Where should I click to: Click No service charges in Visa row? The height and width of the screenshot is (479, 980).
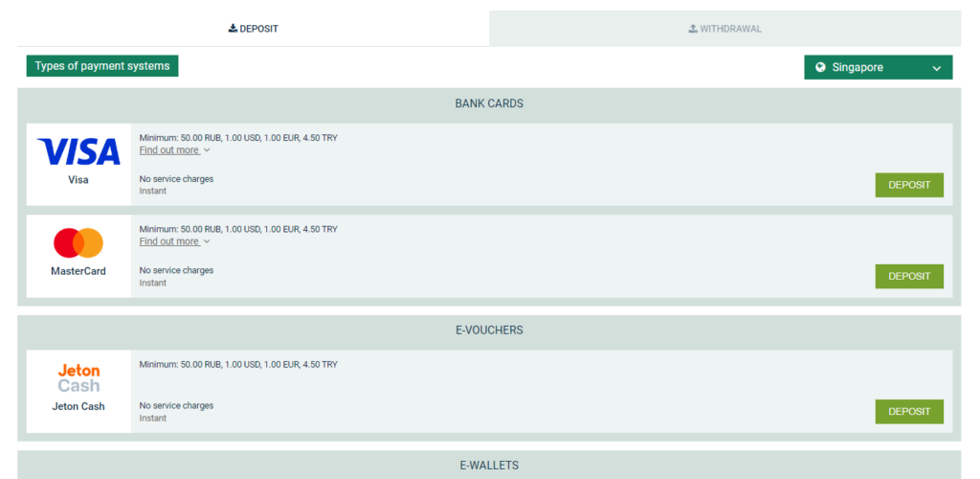click(x=176, y=179)
